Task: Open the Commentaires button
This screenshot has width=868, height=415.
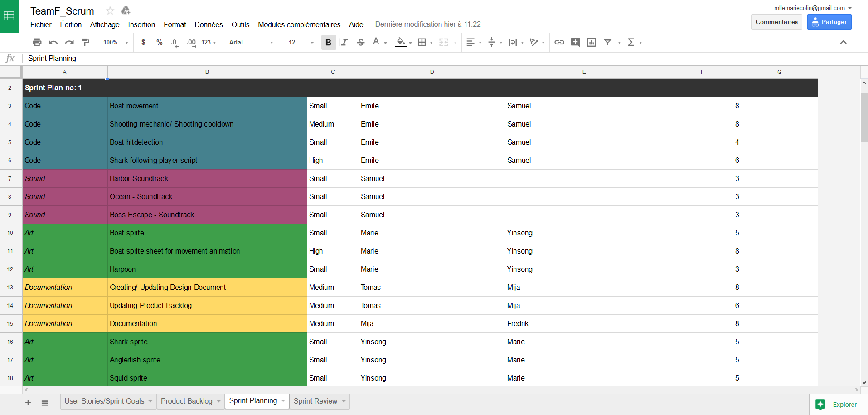Action: [x=776, y=22]
